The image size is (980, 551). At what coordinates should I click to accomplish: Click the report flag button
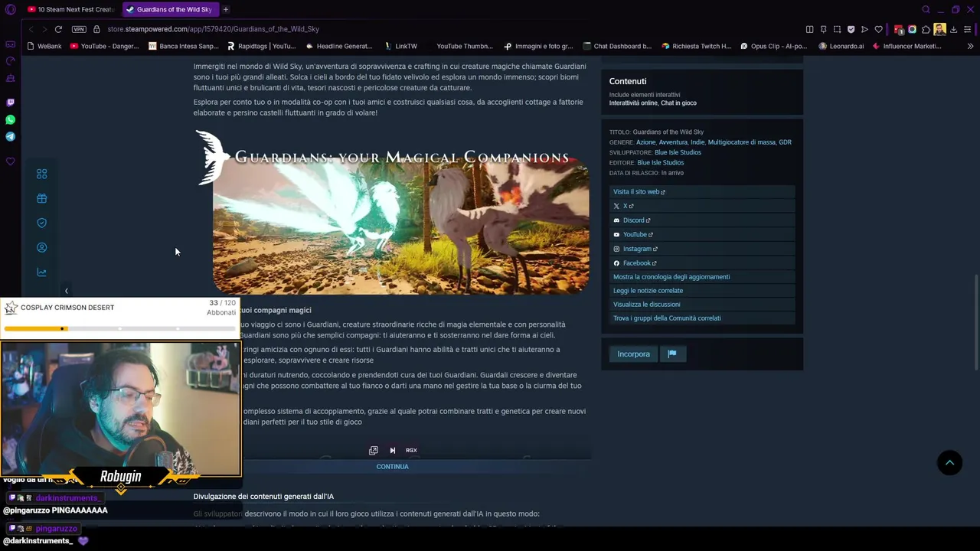(x=671, y=354)
